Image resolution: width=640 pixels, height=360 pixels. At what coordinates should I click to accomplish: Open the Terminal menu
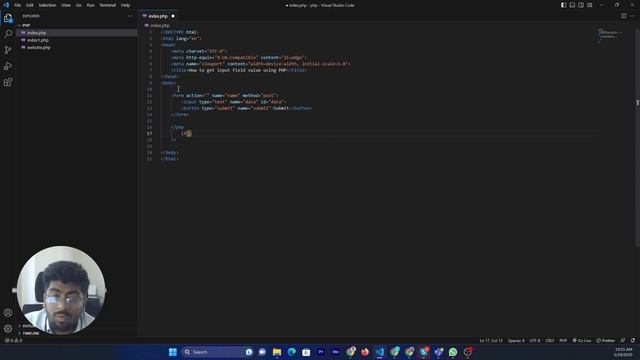pyautogui.click(x=107, y=5)
